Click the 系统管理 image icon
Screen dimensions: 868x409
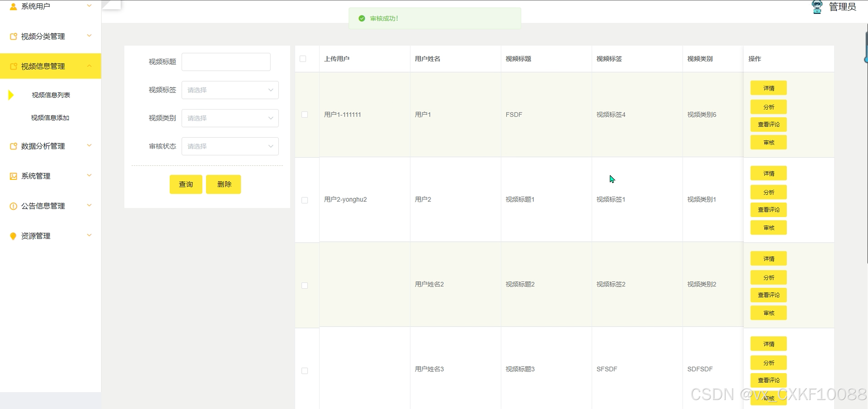pos(14,176)
